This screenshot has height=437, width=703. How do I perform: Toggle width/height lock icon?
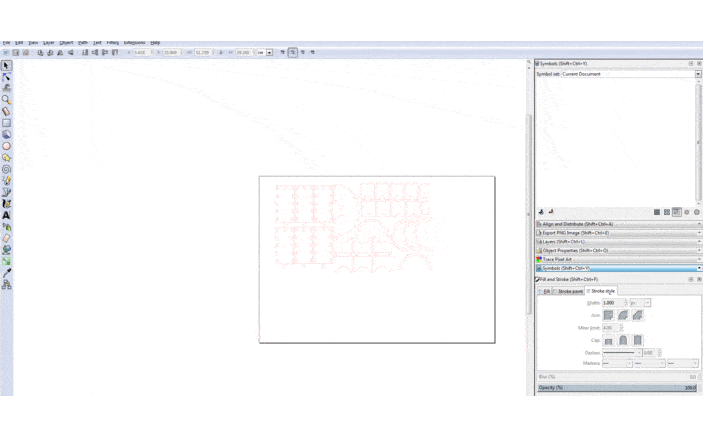pos(221,52)
